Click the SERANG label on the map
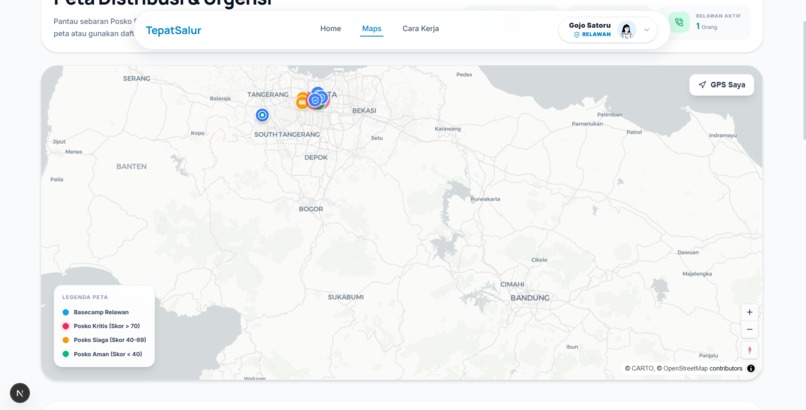Image resolution: width=806 pixels, height=410 pixels. [x=136, y=79]
